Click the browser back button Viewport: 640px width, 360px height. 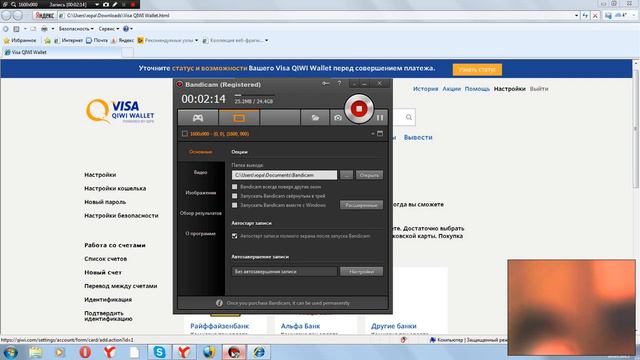coord(6,16)
